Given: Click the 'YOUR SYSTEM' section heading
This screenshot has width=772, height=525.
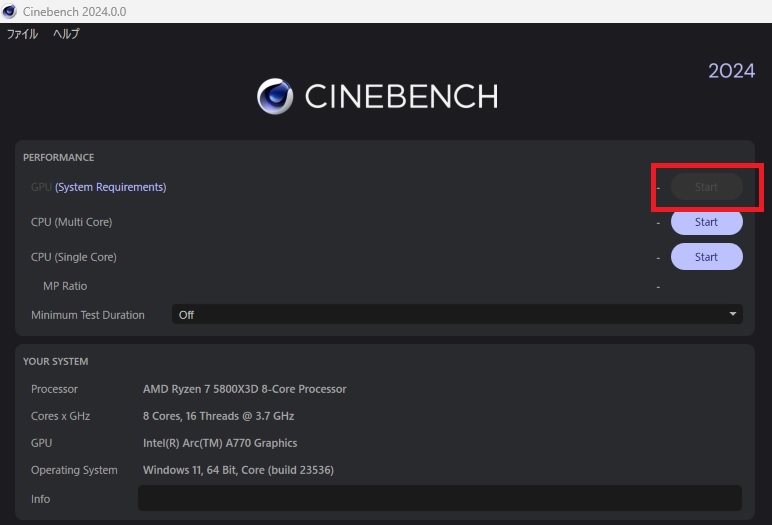Looking at the screenshot, I should pyautogui.click(x=56, y=361).
